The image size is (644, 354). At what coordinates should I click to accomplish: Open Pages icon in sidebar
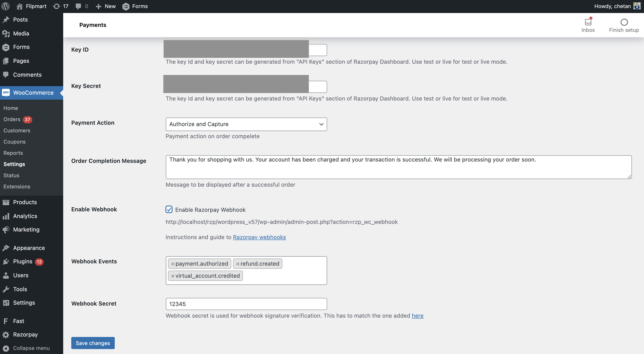tap(6, 61)
